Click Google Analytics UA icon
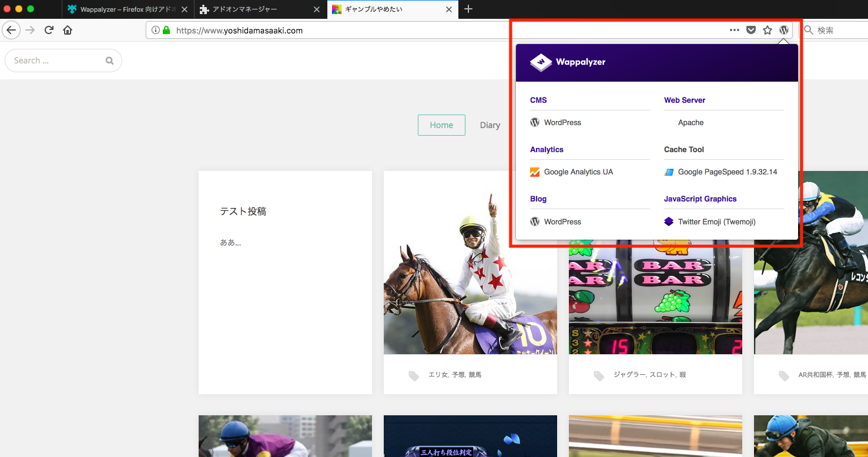 pyautogui.click(x=535, y=172)
